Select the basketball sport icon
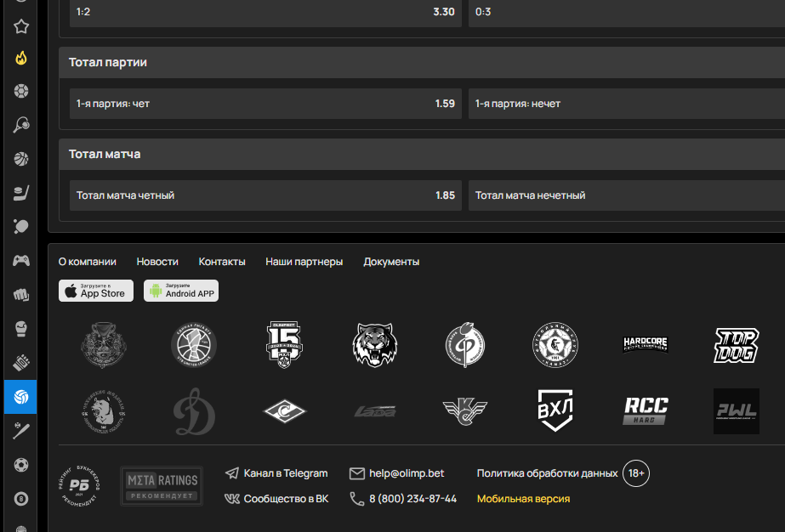785x532 pixels. tap(21, 159)
